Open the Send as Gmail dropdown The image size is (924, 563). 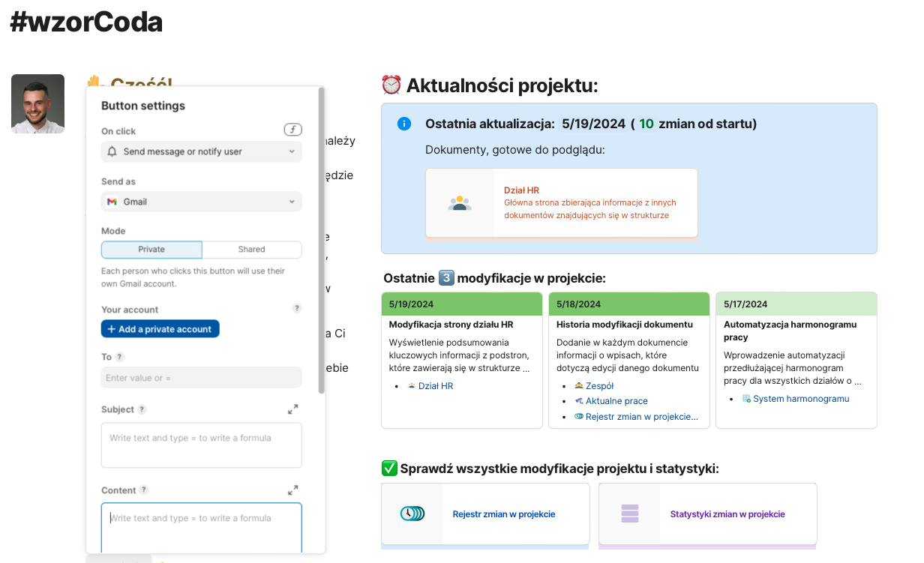201,202
